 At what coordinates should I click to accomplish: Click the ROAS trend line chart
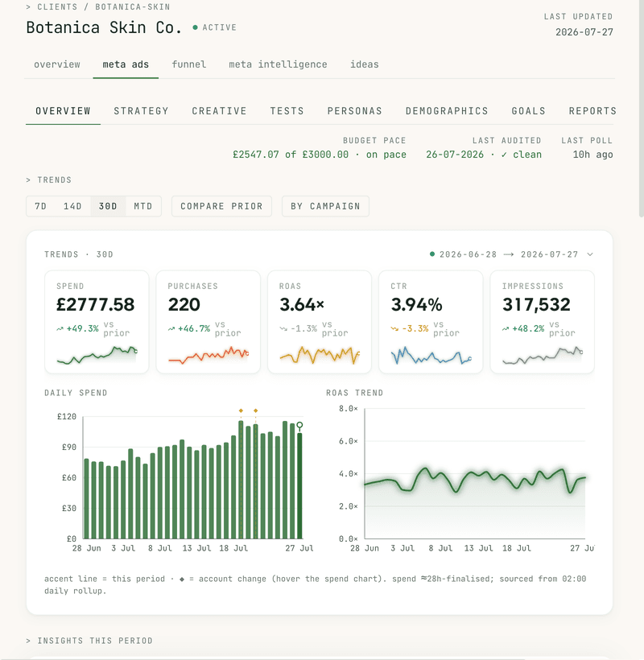[475, 480]
